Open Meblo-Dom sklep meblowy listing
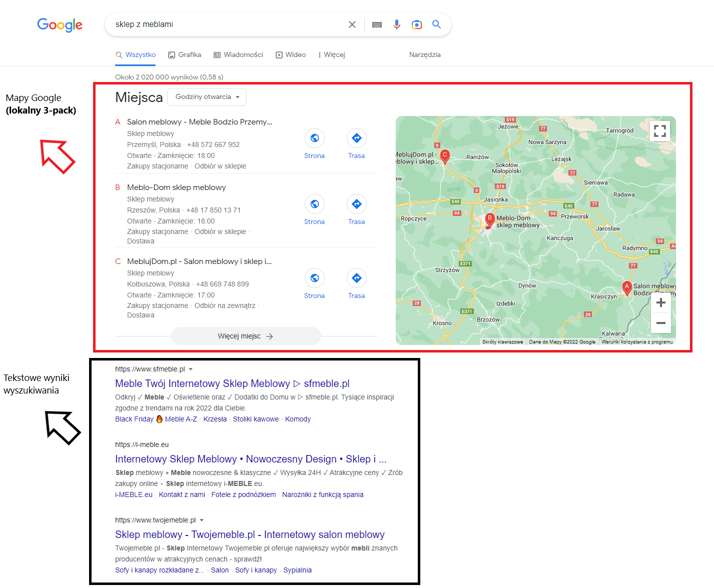The height and width of the screenshot is (588, 714). point(177,187)
